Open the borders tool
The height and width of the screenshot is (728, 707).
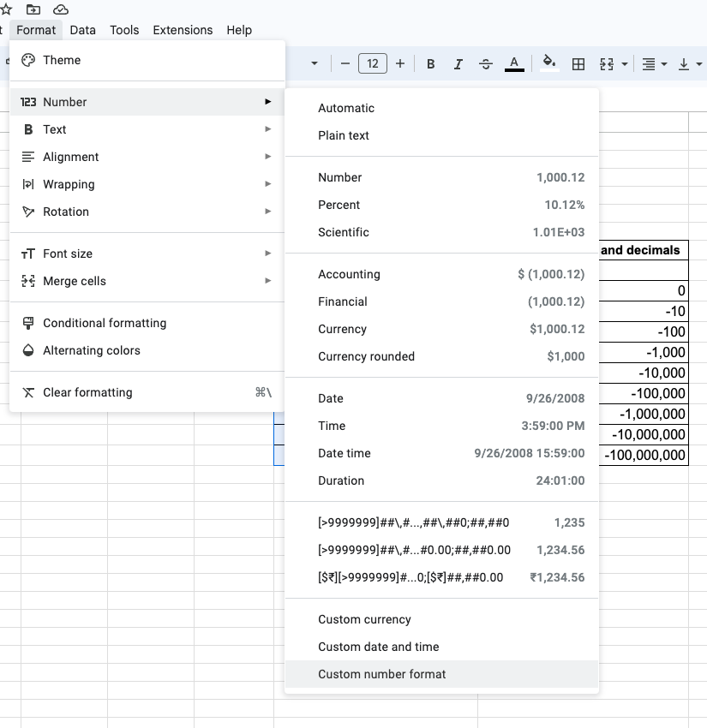[x=578, y=63]
